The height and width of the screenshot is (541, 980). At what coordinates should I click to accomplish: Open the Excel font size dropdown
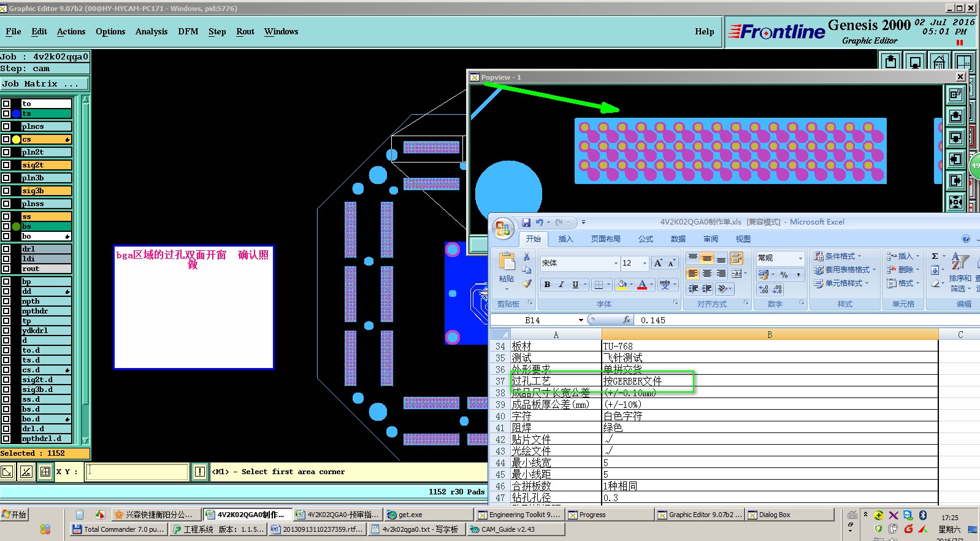(645, 263)
